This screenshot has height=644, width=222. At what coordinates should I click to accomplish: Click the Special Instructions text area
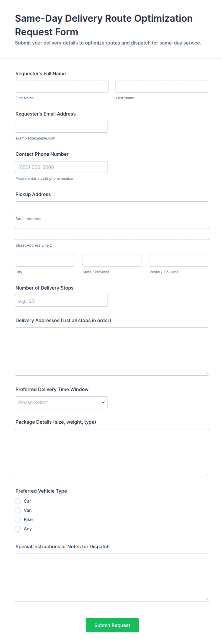tap(112, 577)
